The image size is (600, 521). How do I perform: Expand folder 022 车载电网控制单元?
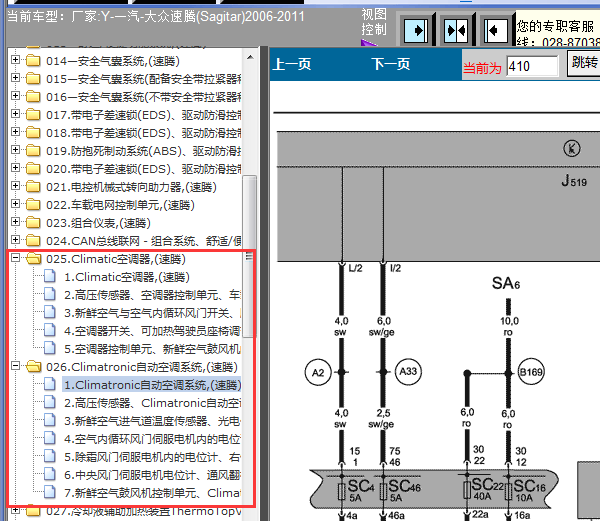[x=15, y=204]
